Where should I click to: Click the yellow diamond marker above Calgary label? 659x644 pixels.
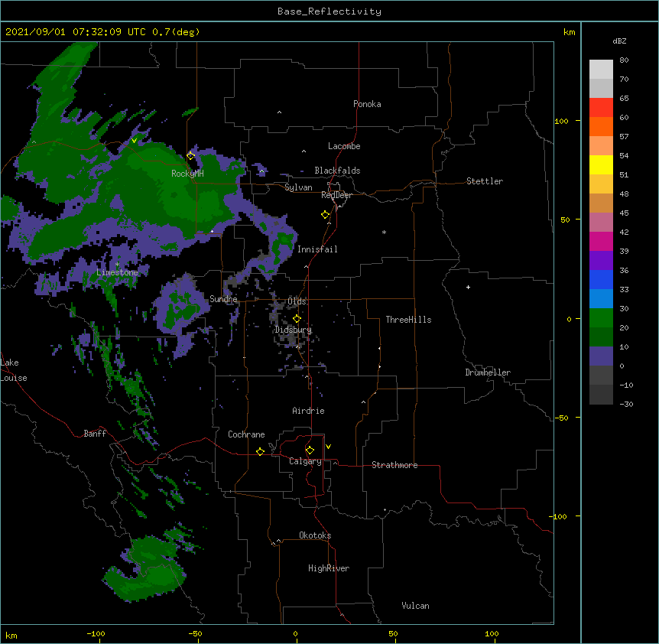click(x=310, y=450)
